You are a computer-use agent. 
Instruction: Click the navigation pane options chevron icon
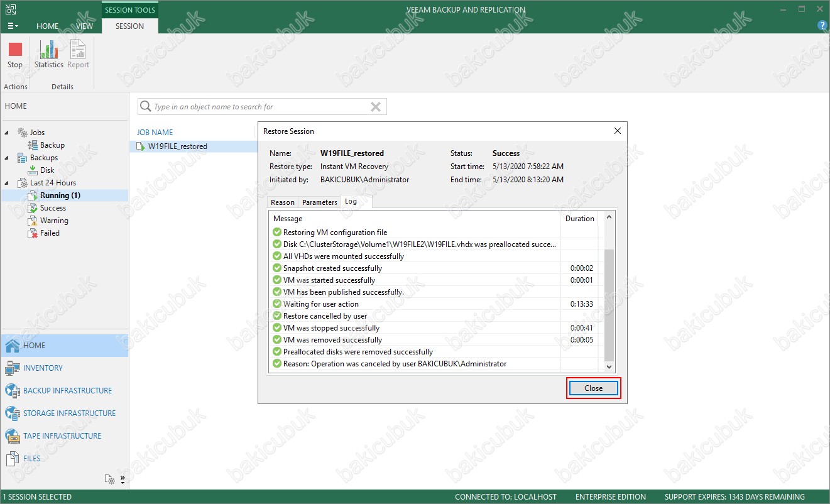pos(123,479)
